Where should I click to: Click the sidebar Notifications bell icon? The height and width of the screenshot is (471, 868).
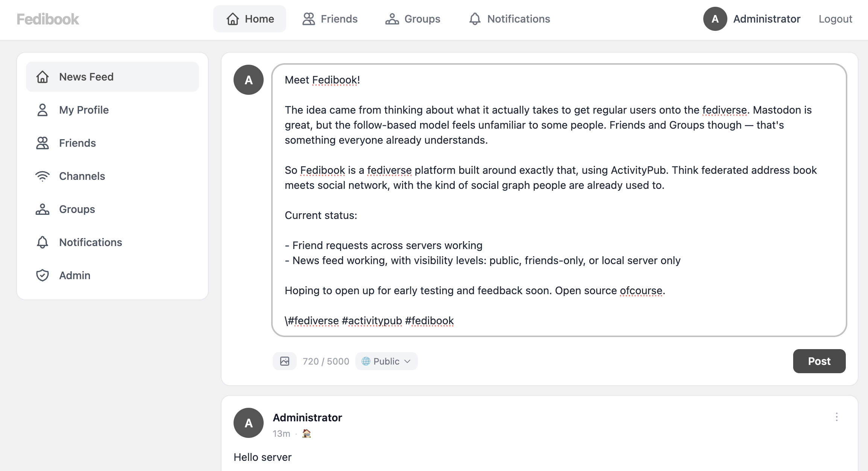[42, 242]
